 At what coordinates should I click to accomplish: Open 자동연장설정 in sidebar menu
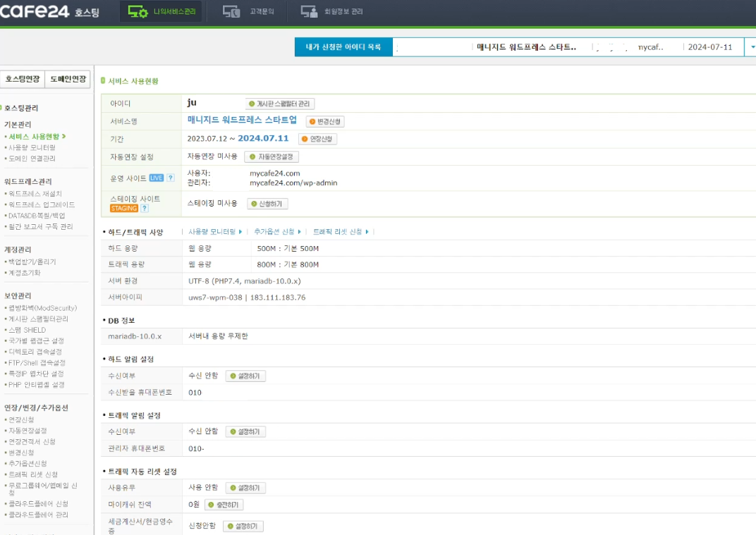pos(28,431)
